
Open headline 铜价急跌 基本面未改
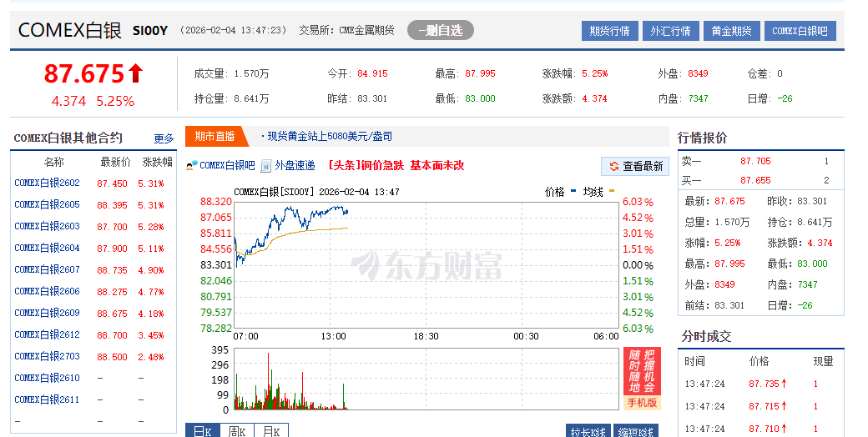click(x=396, y=165)
